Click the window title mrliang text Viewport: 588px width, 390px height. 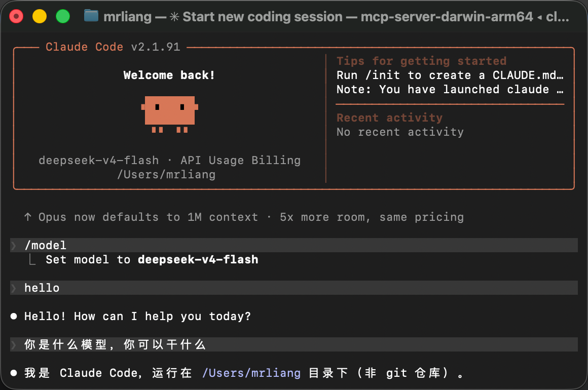[128, 17]
